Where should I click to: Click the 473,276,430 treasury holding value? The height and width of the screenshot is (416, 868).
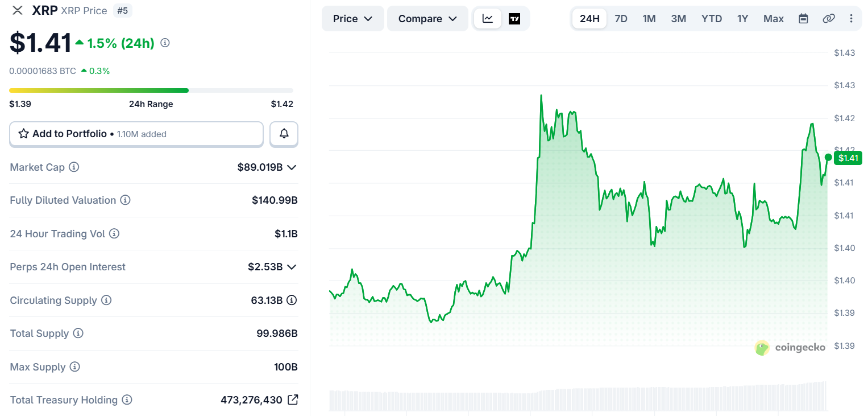pos(251,400)
